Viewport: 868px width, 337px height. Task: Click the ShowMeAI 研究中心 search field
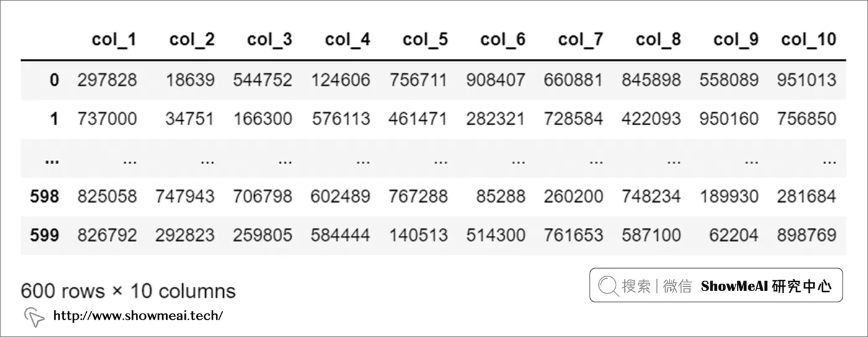[x=716, y=285]
